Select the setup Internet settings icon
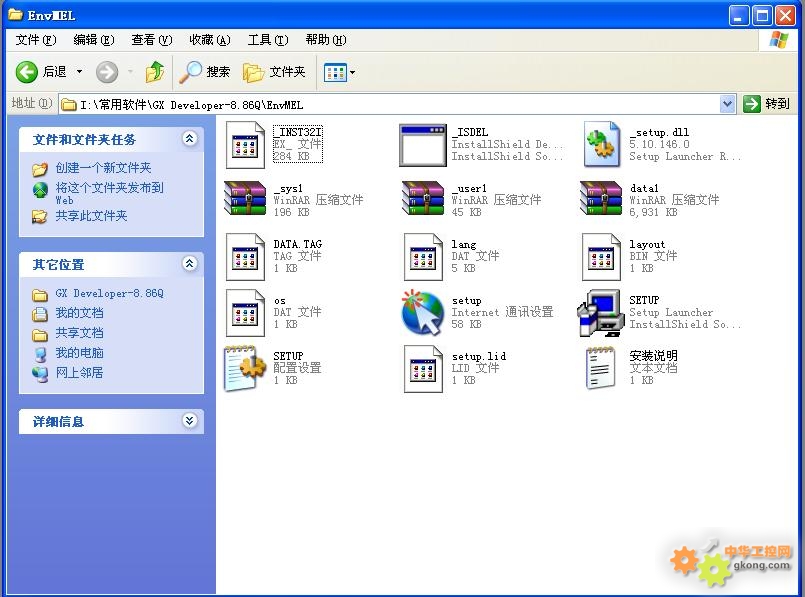This screenshot has height=597, width=805. 422,313
